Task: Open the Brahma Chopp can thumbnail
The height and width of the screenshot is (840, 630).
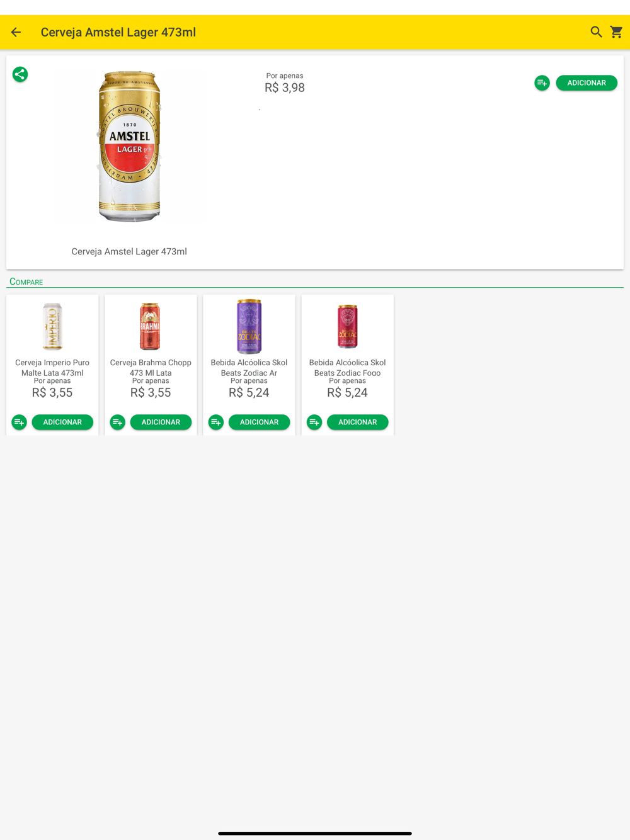Action: pyautogui.click(x=150, y=326)
